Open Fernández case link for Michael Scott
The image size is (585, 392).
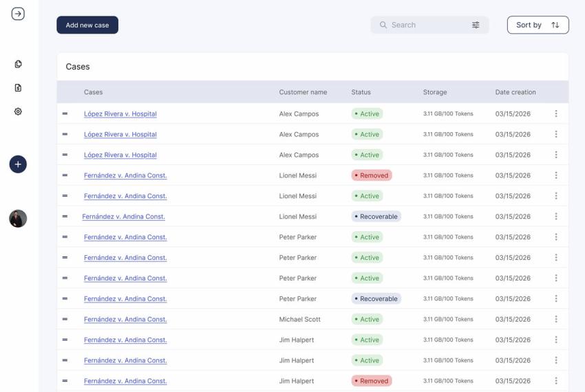point(125,319)
